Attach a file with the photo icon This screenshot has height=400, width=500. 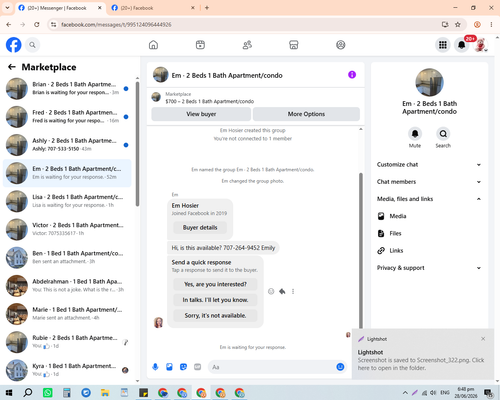coord(169,367)
